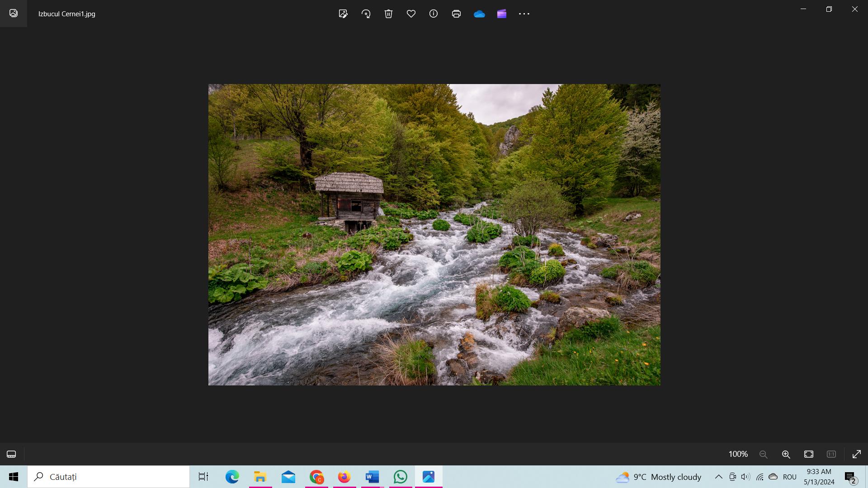The height and width of the screenshot is (488, 868).
Task: Print the current photo
Action: (x=456, y=14)
